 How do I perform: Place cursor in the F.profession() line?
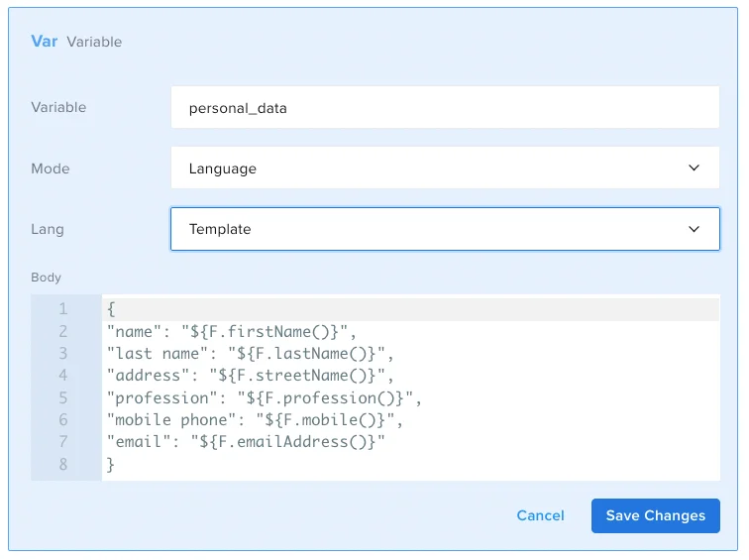pos(265,397)
